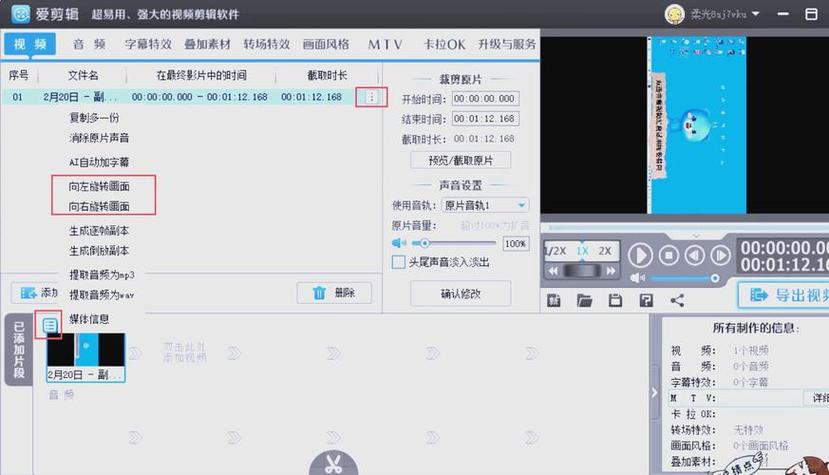Click the 结束时间 input field
The width and height of the screenshot is (829, 475).
[x=485, y=118]
